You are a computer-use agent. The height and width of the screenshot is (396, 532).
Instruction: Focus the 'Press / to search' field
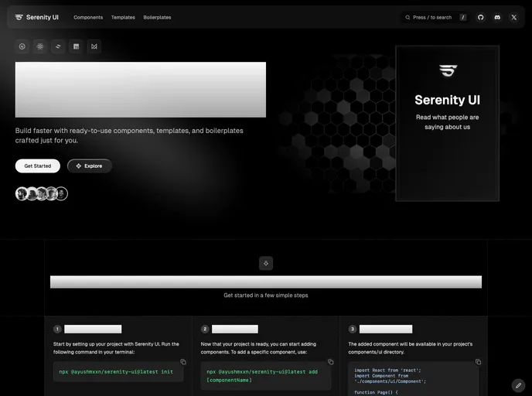[435, 17]
